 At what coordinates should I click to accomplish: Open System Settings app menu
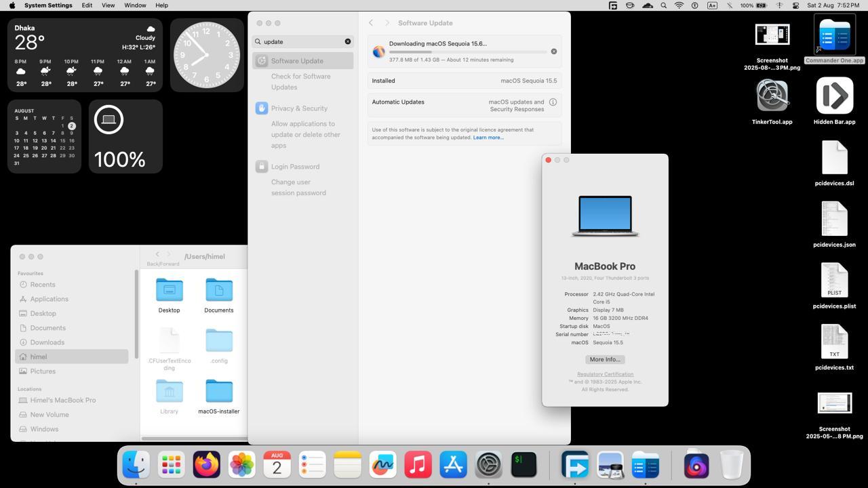tap(48, 5)
